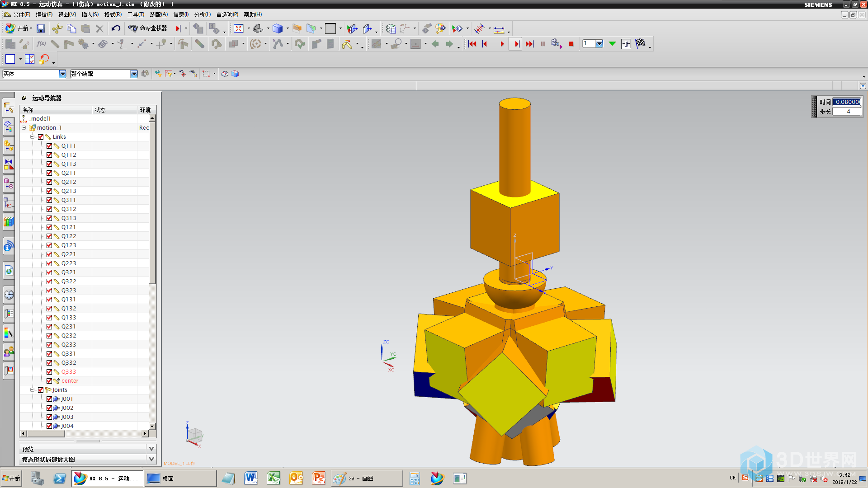868x488 pixels.
Task: Click the Undo arrow icon
Action: pyautogui.click(x=116, y=28)
